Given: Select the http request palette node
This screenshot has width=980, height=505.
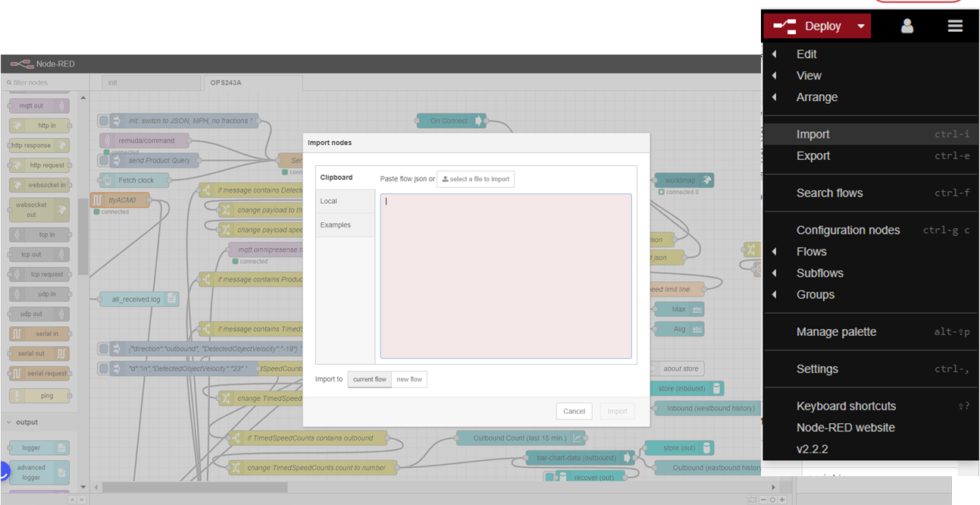Looking at the screenshot, I should tap(39, 165).
